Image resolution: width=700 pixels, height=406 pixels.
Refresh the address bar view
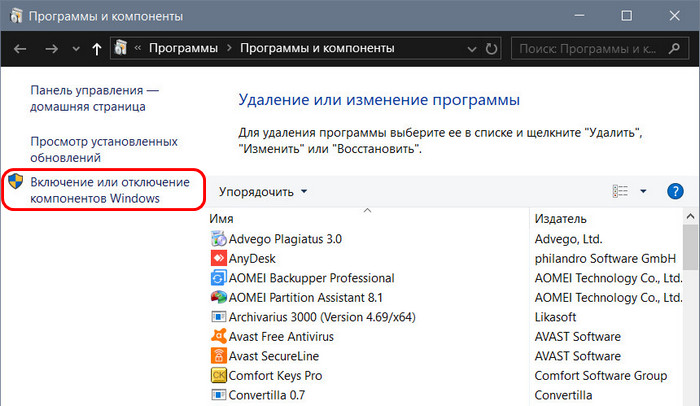click(x=491, y=49)
